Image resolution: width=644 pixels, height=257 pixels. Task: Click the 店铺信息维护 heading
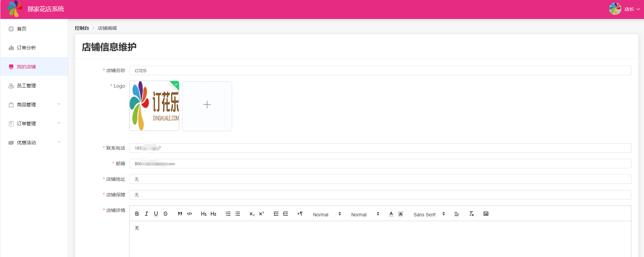109,47
